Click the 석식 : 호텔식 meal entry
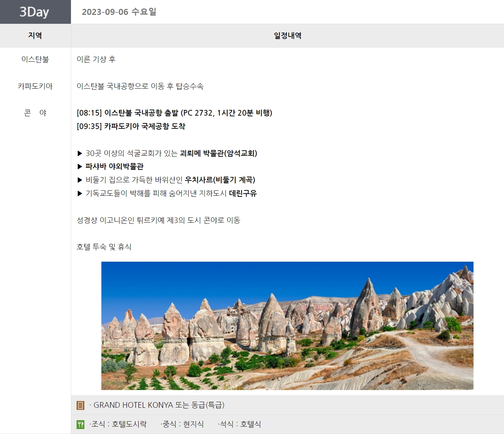 [x=240, y=424]
